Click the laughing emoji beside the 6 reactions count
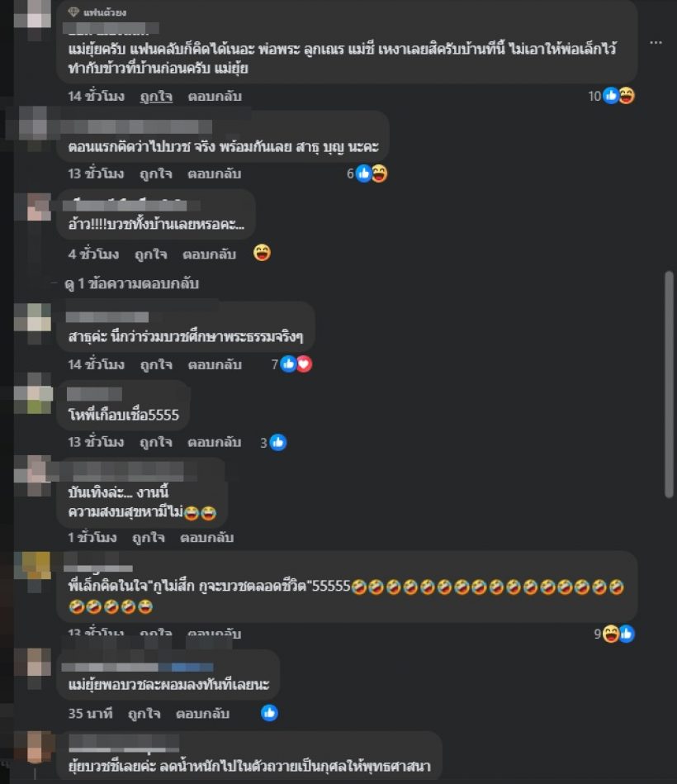This screenshot has height=784, width=677. pyautogui.click(x=379, y=173)
